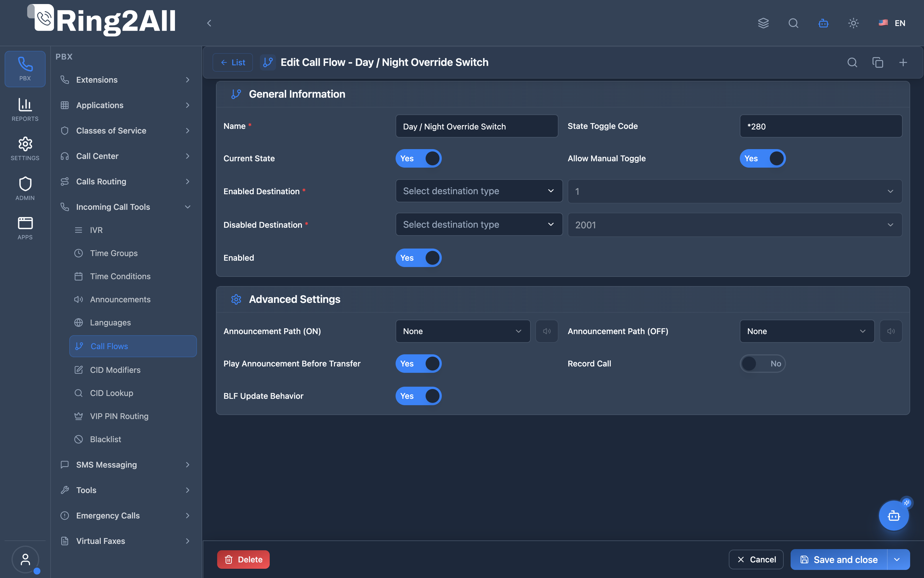Open the Save and close options arrow
The image size is (924, 578).
[898, 559]
